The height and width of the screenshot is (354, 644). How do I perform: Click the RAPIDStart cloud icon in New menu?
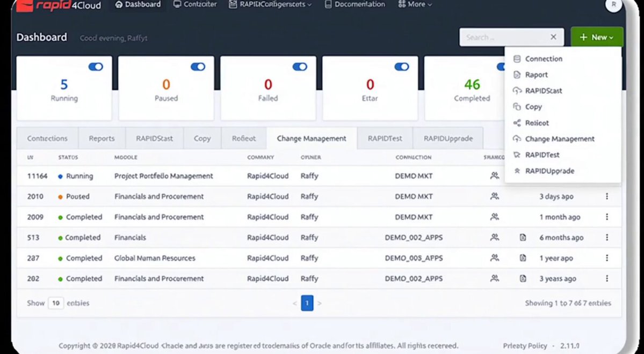[517, 91]
